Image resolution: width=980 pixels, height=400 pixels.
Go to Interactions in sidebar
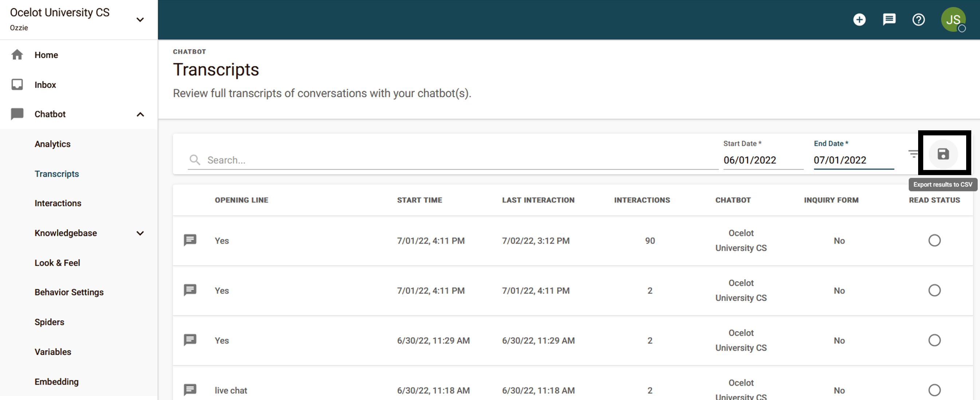(58, 203)
